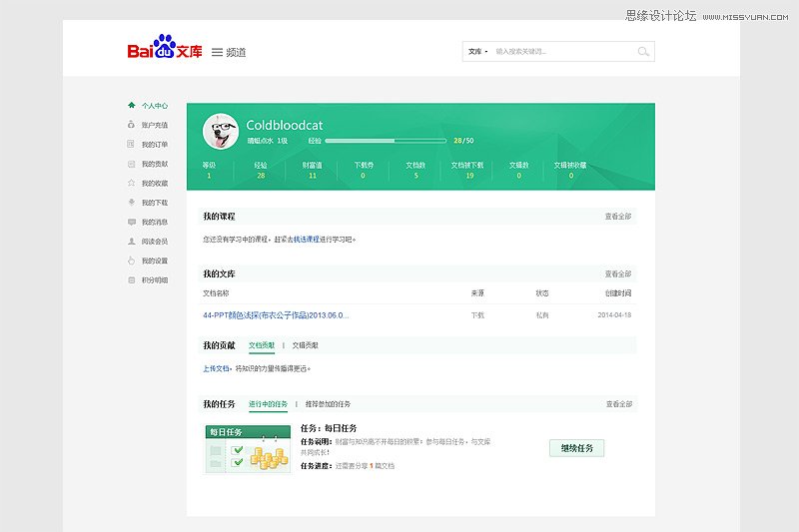Switch to the 文辑贡献 tab
Viewport: 799px width, 532px height.
pos(305,345)
